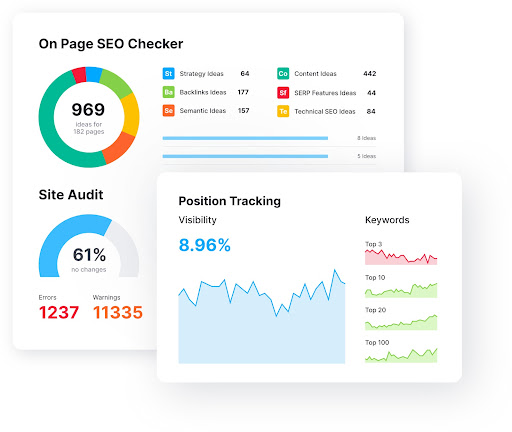
Task: Click the Visibility label
Action: point(197,220)
